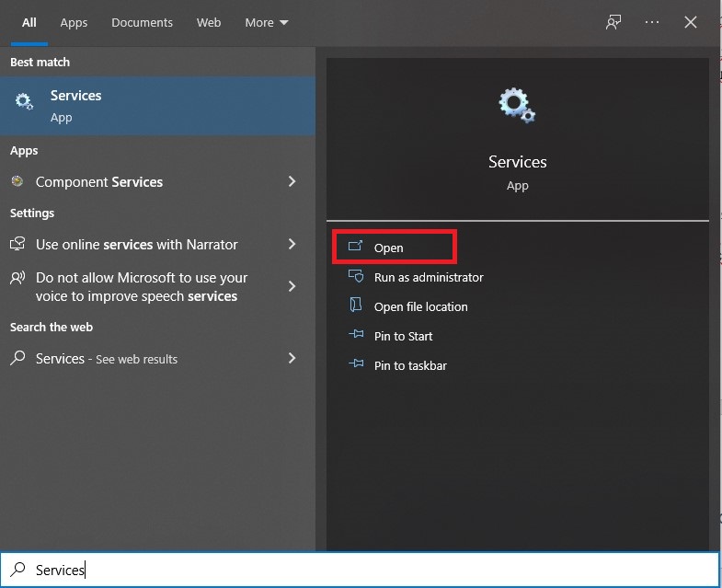722x588 pixels.
Task: Open the three-dots options menu
Action: point(651,22)
